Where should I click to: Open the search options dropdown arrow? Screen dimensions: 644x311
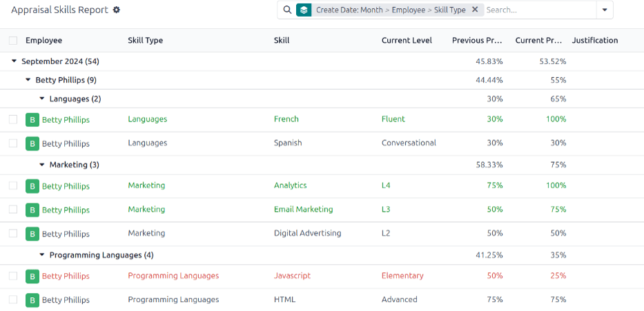point(605,10)
